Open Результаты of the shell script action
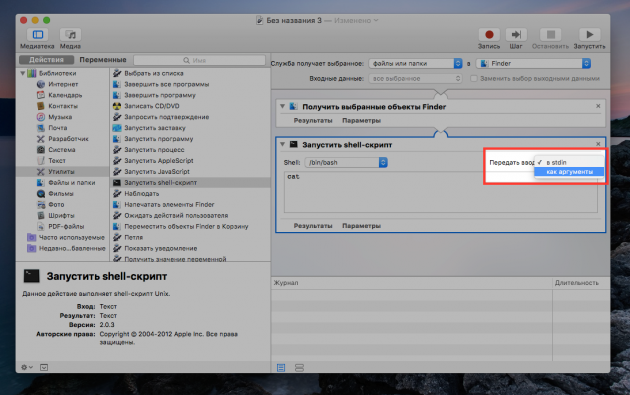This screenshot has width=630, height=395. [313, 226]
